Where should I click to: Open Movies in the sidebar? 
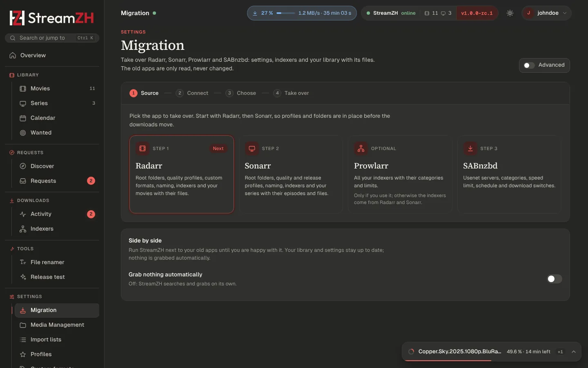coord(57,88)
